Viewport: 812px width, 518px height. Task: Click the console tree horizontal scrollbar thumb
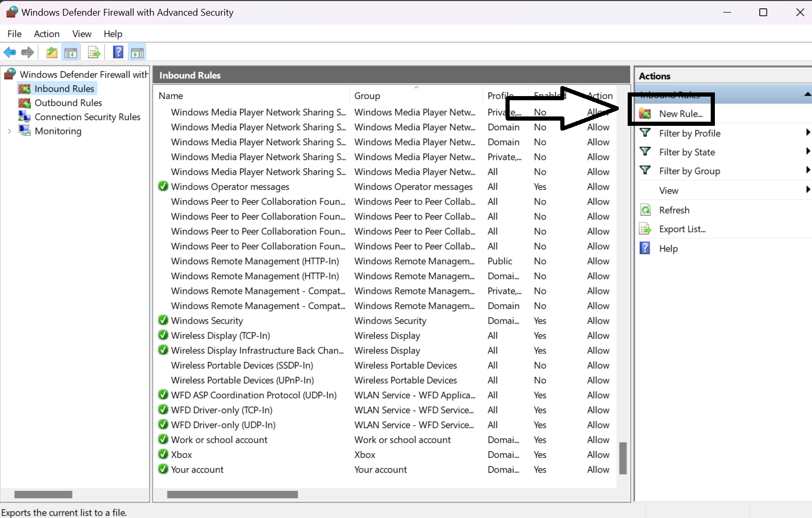click(43, 494)
